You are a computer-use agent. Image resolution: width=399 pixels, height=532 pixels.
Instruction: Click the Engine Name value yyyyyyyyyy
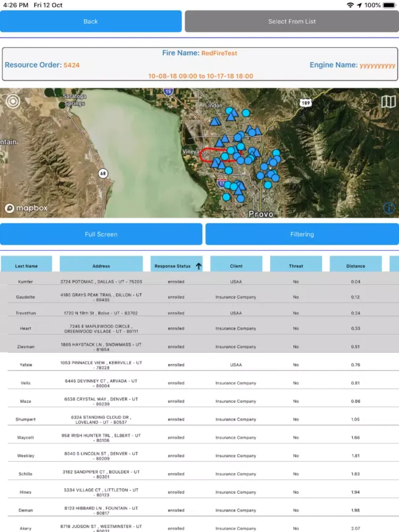point(377,65)
